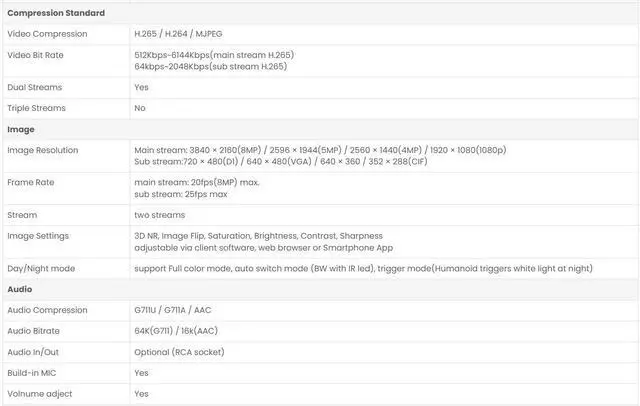Click the Audio Bitrate row label
This screenshot has width=640, height=406.
point(34,331)
